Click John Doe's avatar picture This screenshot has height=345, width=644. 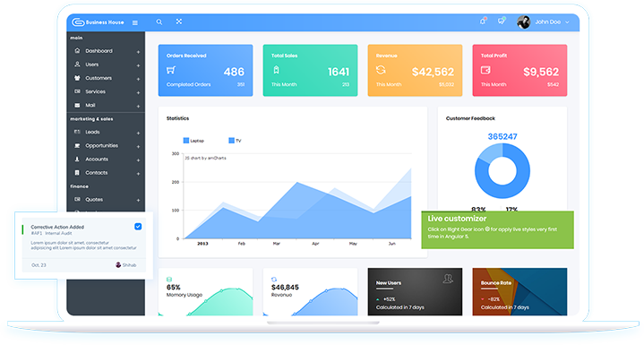[524, 22]
